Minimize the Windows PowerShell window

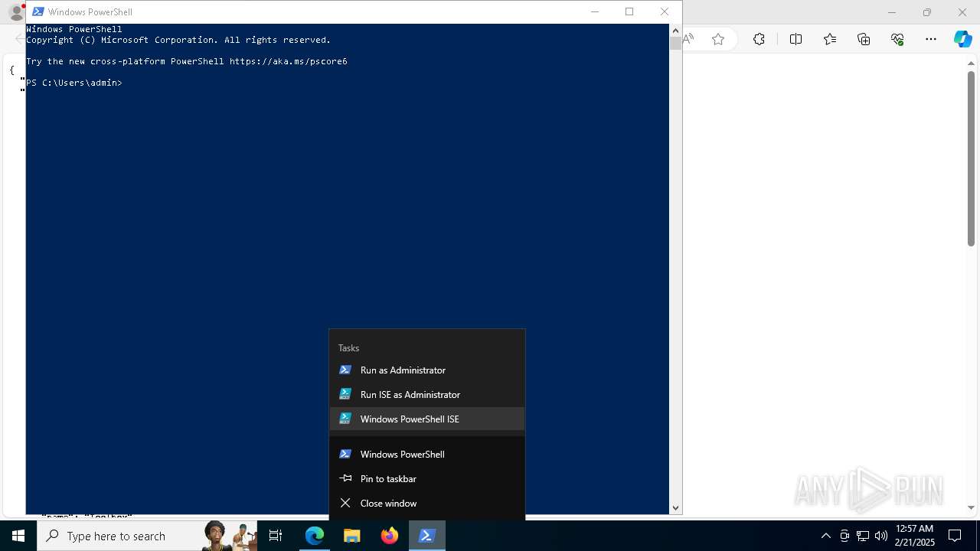(x=595, y=11)
